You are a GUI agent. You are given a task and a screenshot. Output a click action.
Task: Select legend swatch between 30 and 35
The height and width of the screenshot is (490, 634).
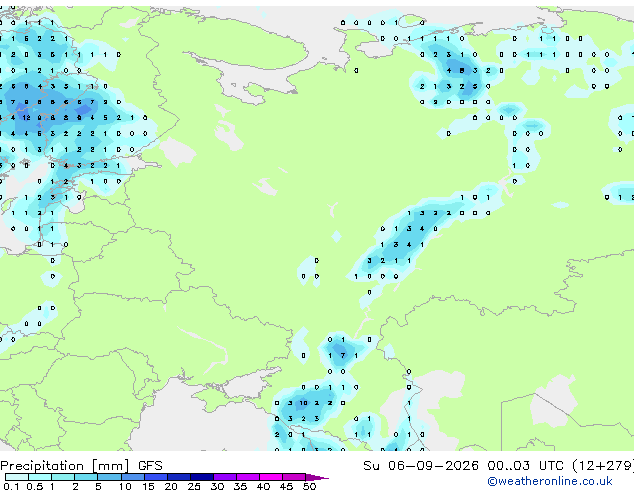click(x=225, y=477)
